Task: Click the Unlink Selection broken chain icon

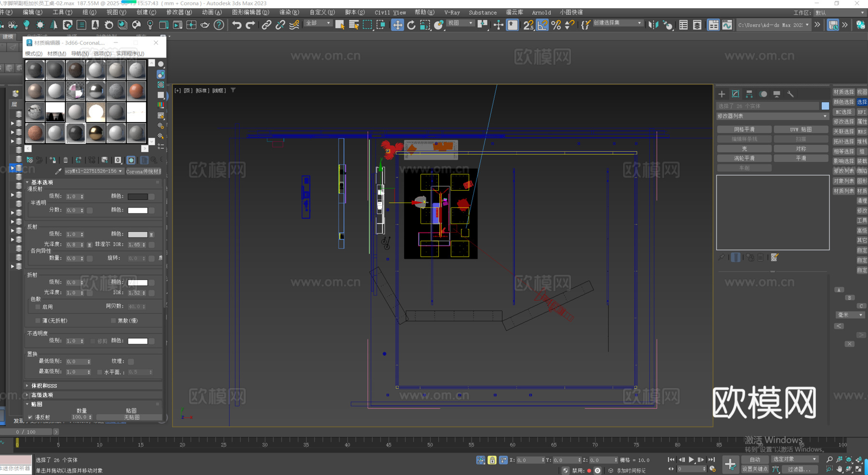Action: click(x=280, y=25)
